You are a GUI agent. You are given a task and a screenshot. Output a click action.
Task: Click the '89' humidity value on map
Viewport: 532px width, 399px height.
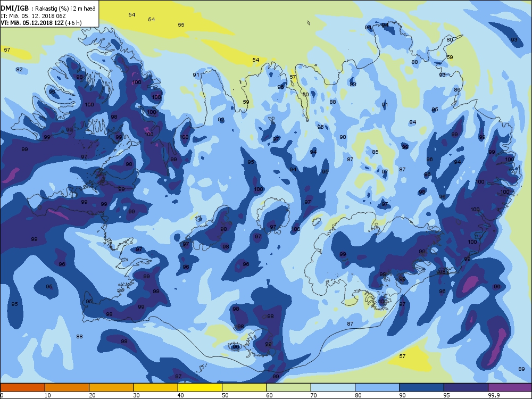point(521,369)
